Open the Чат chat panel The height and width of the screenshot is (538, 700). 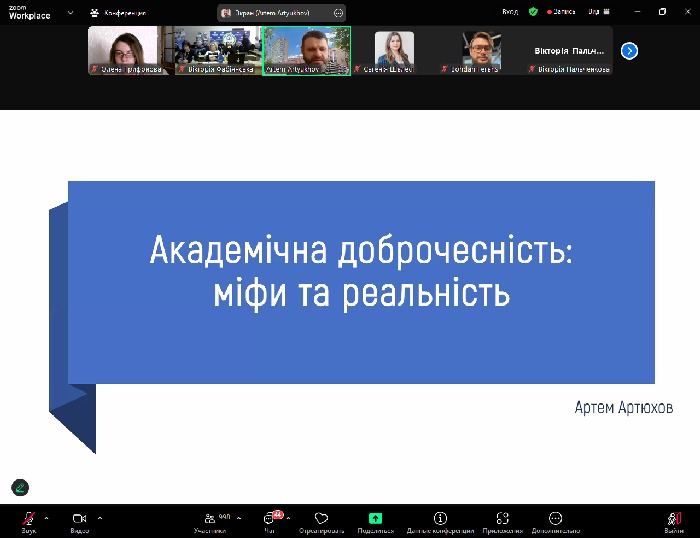270,519
